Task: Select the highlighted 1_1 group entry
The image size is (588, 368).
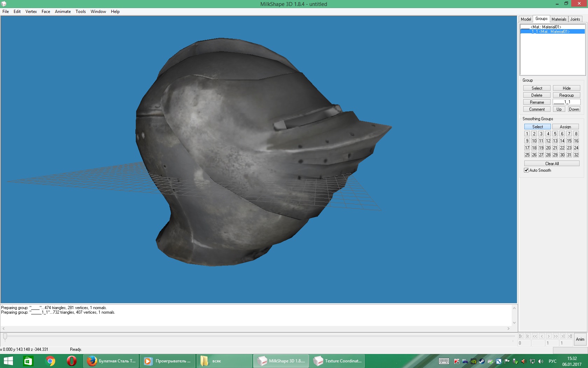Action: pos(552,32)
